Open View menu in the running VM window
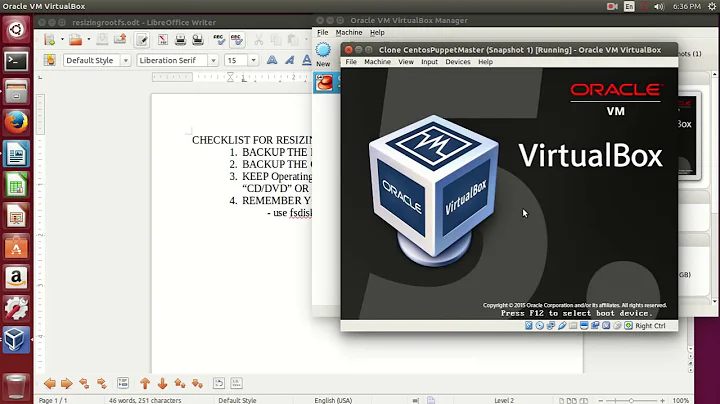The height and width of the screenshot is (404, 720). click(406, 62)
